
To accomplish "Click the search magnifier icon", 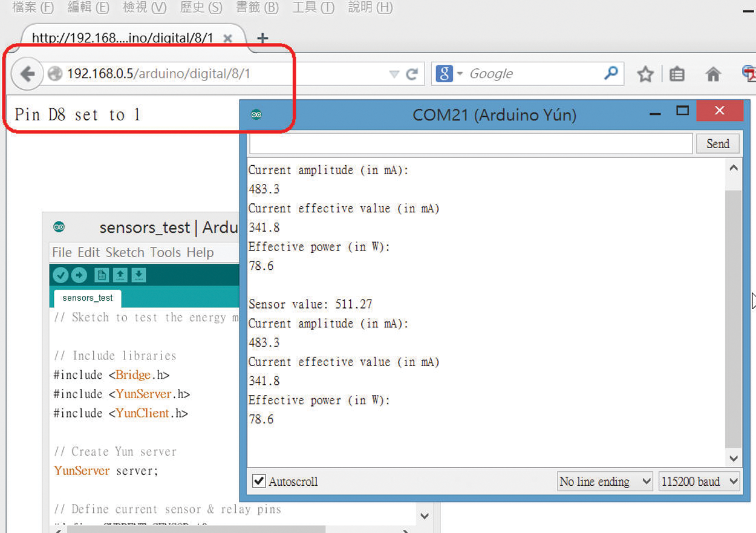I will [611, 73].
